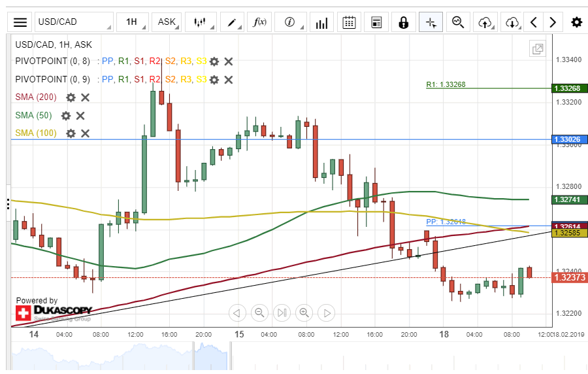Toggle the chart lock icon
Image resolution: width=588 pixels, height=374 pixels.
404,22
